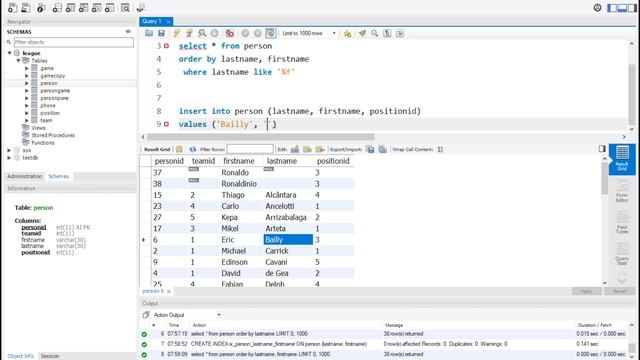
Task: Toggle auto-commit mode button
Action: tap(270, 33)
